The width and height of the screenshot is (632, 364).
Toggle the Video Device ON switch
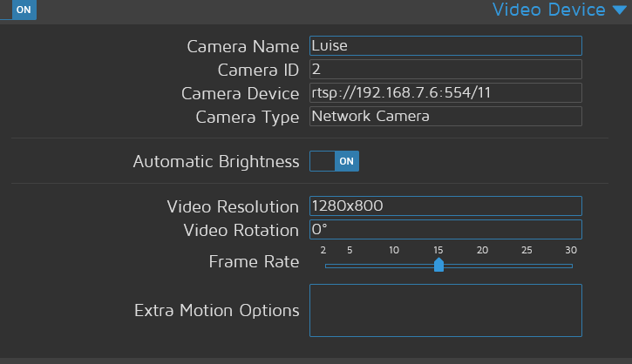pos(18,10)
